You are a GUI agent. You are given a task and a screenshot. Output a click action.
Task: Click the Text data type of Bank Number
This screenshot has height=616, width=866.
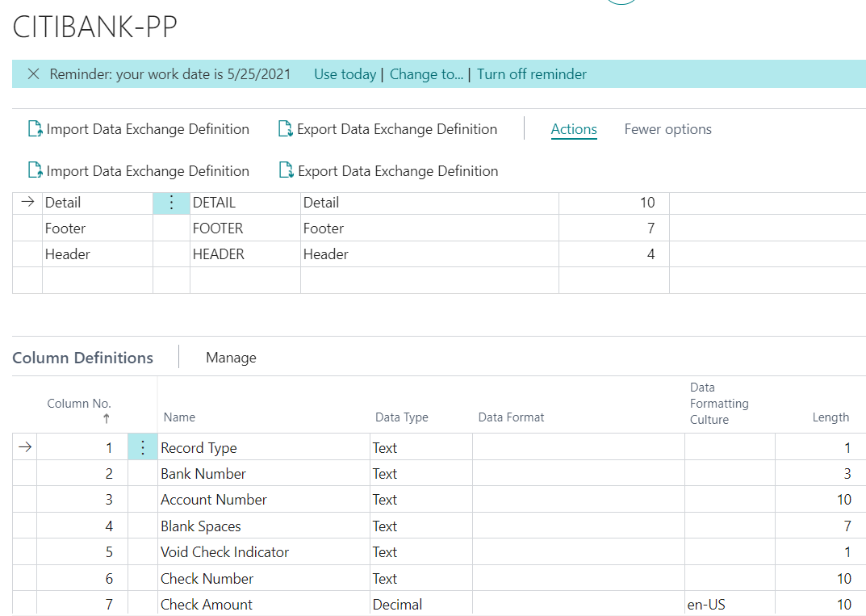point(420,473)
